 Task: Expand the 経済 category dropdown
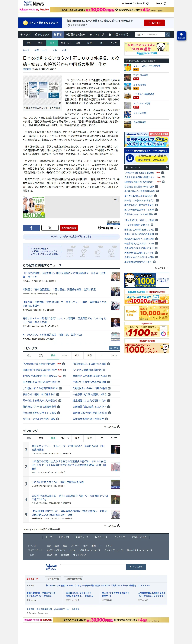coord(79,43)
